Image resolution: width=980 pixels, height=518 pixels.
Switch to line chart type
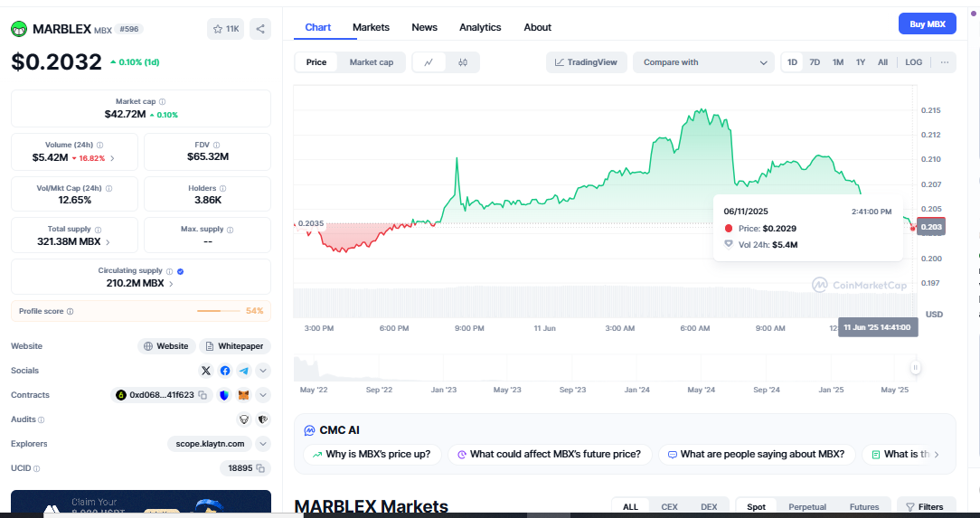tap(429, 62)
